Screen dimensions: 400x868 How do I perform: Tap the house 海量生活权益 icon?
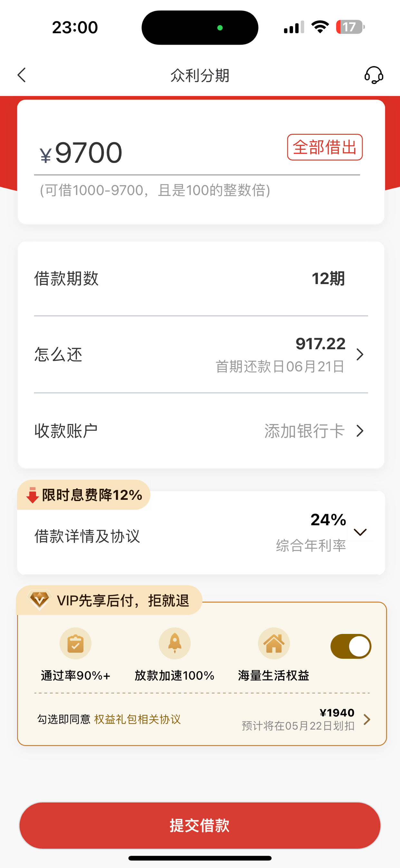274,644
